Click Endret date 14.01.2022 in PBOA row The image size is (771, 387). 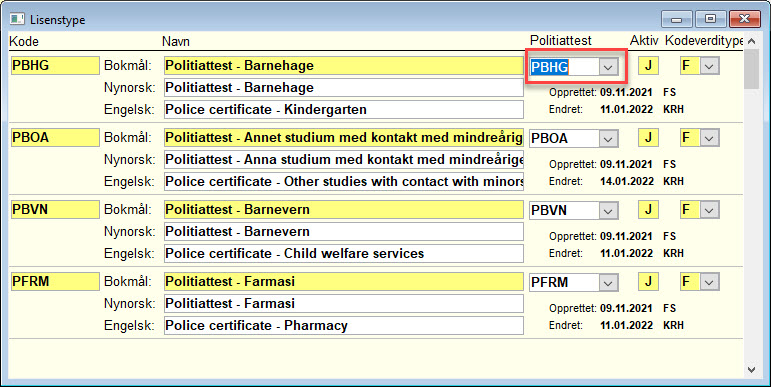pyautogui.click(x=627, y=181)
